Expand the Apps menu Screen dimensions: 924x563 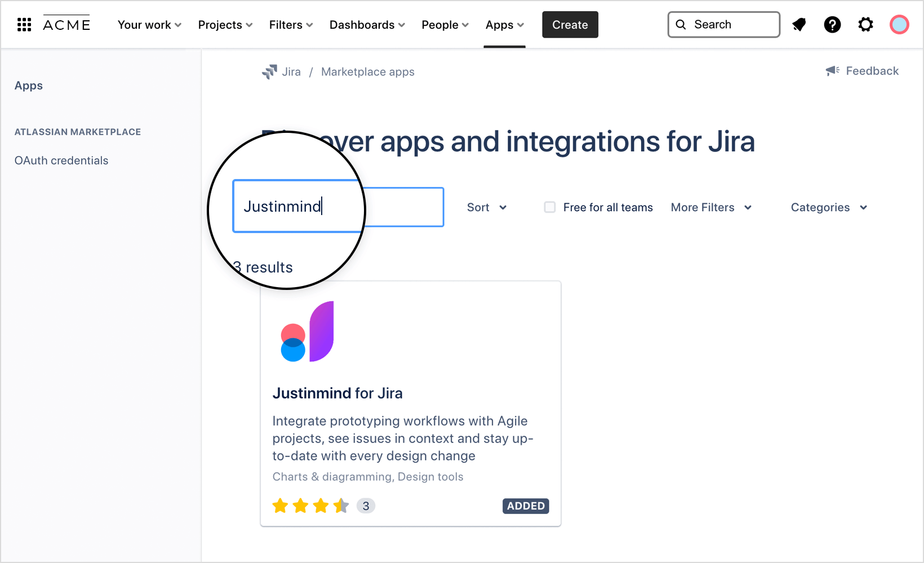(505, 25)
